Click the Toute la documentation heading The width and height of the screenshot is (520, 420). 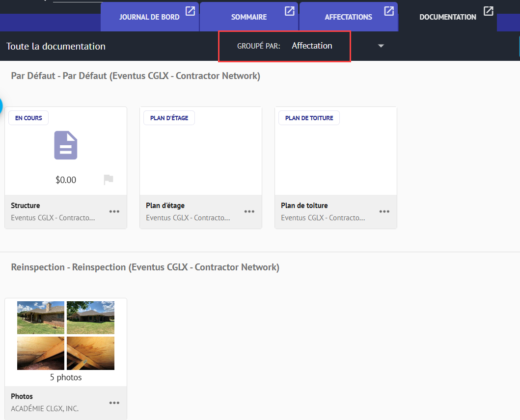coord(55,46)
